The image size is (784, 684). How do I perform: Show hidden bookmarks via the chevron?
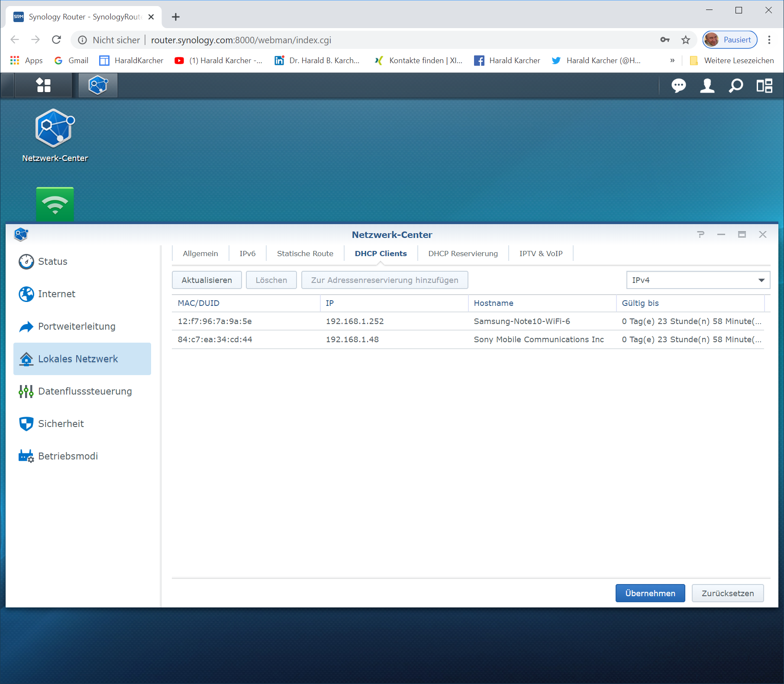coord(672,61)
